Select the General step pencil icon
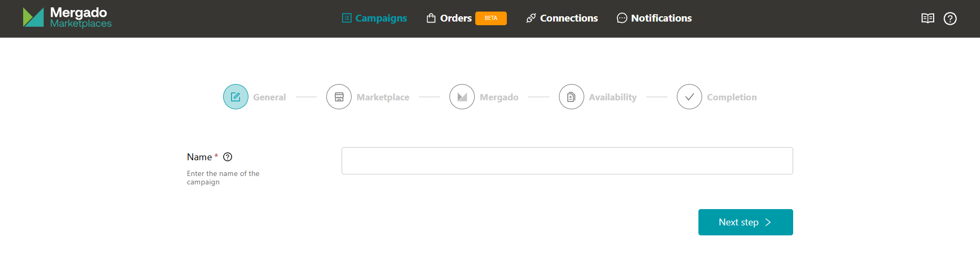The width and height of the screenshot is (980, 259). click(x=236, y=97)
